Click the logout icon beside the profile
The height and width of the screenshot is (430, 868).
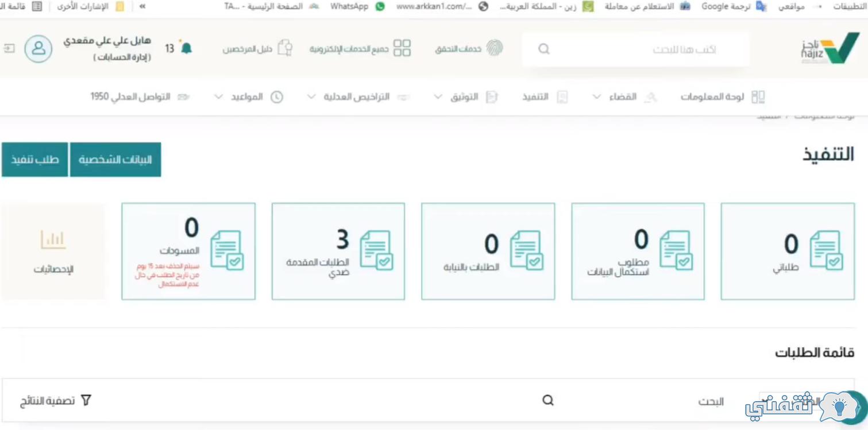[x=9, y=49]
